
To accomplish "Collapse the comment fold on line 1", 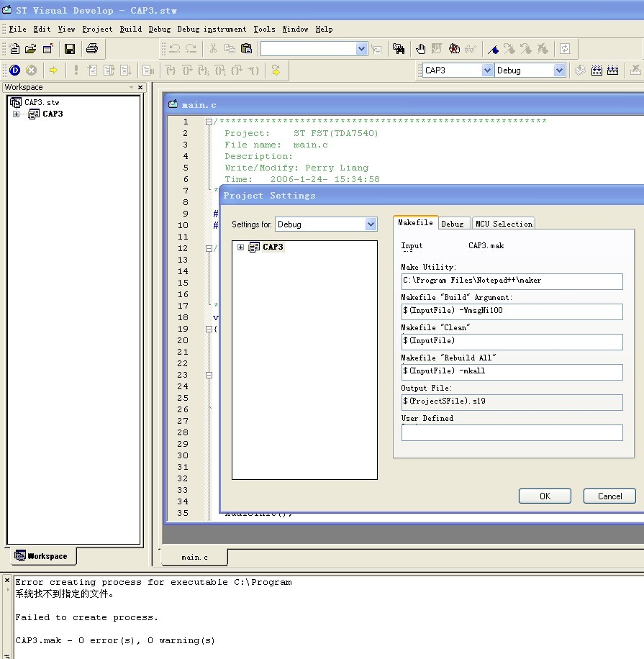I will [209, 122].
